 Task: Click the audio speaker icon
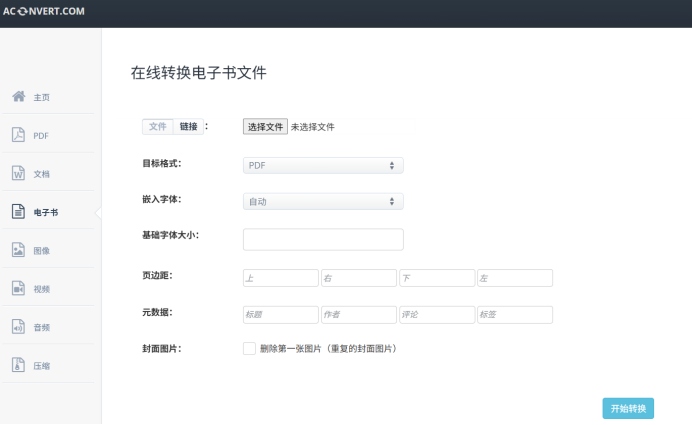coord(18,327)
